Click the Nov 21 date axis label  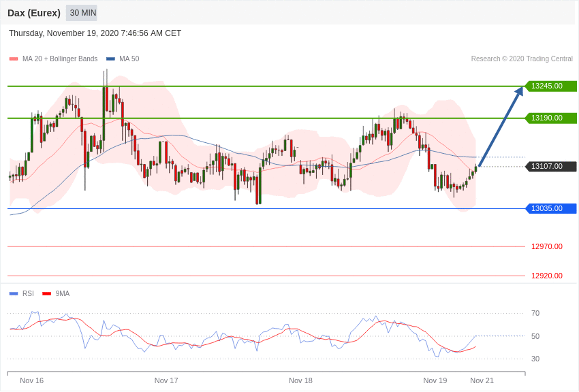[x=482, y=380]
